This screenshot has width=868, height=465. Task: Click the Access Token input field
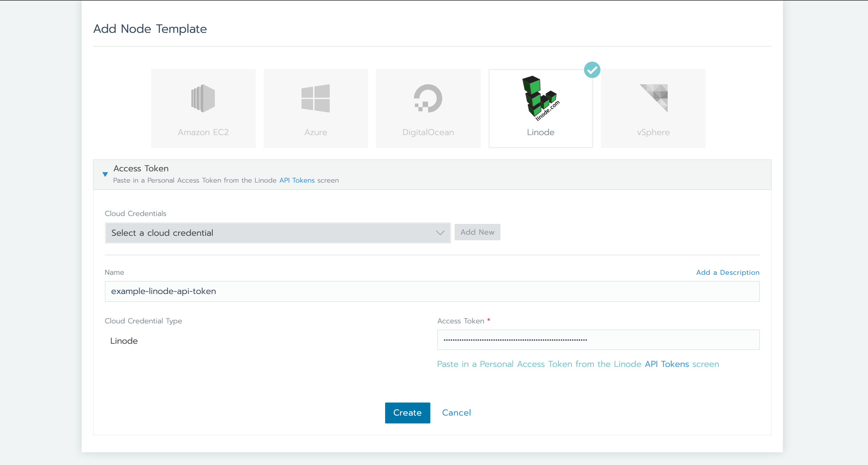598,340
